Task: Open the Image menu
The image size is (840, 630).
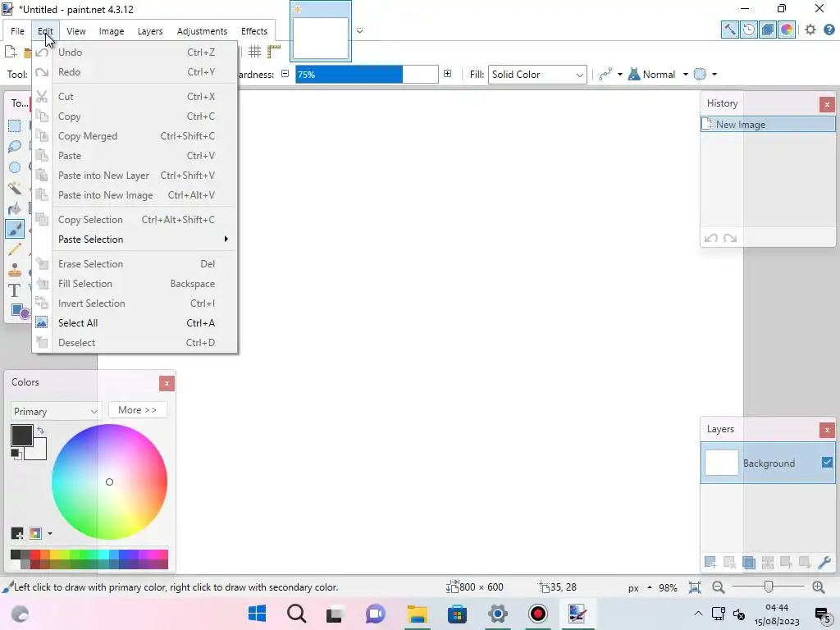Action: tap(112, 31)
